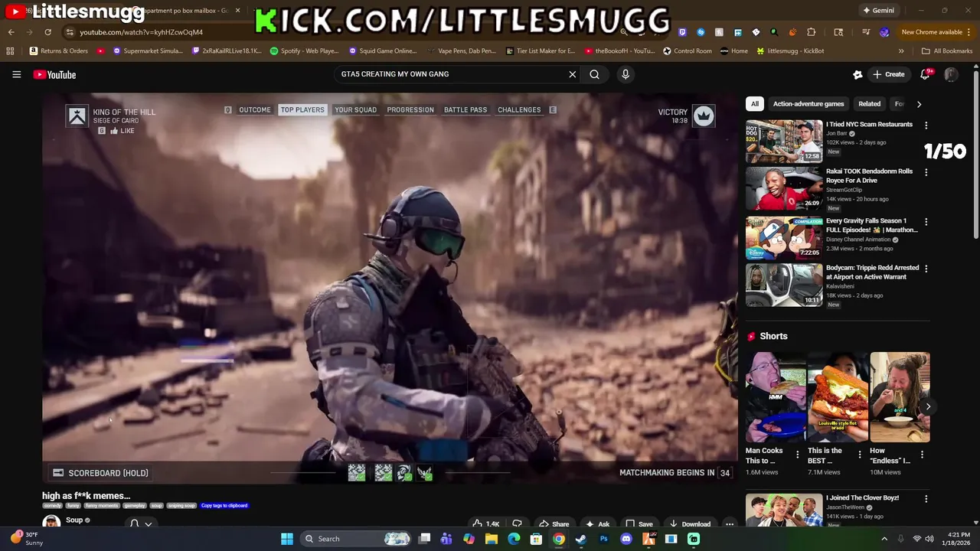The height and width of the screenshot is (551, 980).
Task: Open the Control Room bookmark
Action: tap(688, 51)
